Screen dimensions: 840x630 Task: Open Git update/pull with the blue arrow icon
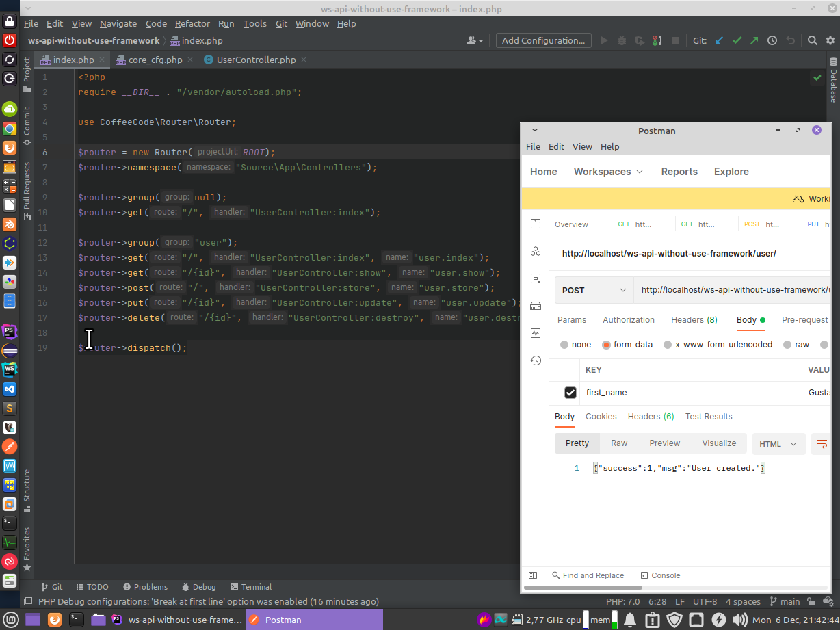(719, 40)
